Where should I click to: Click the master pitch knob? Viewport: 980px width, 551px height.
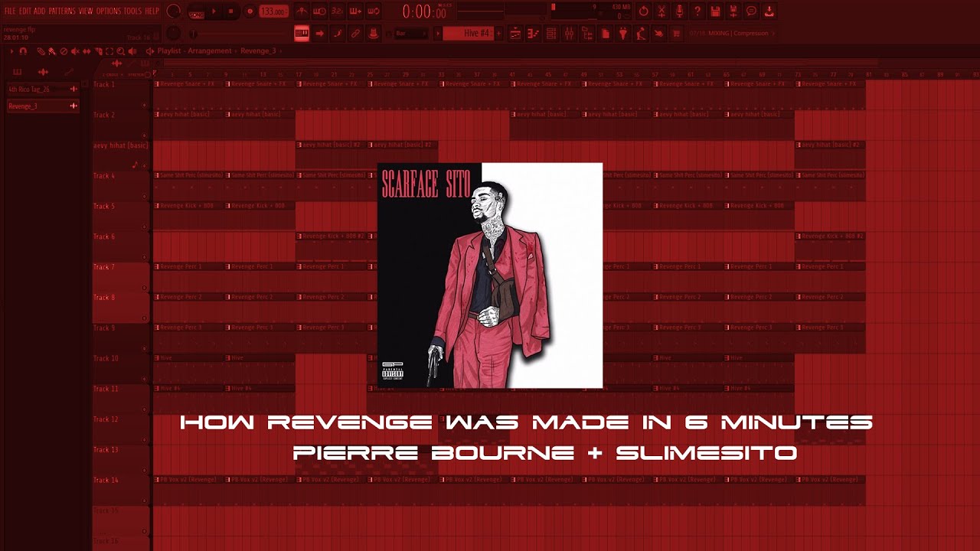pos(174,34)
